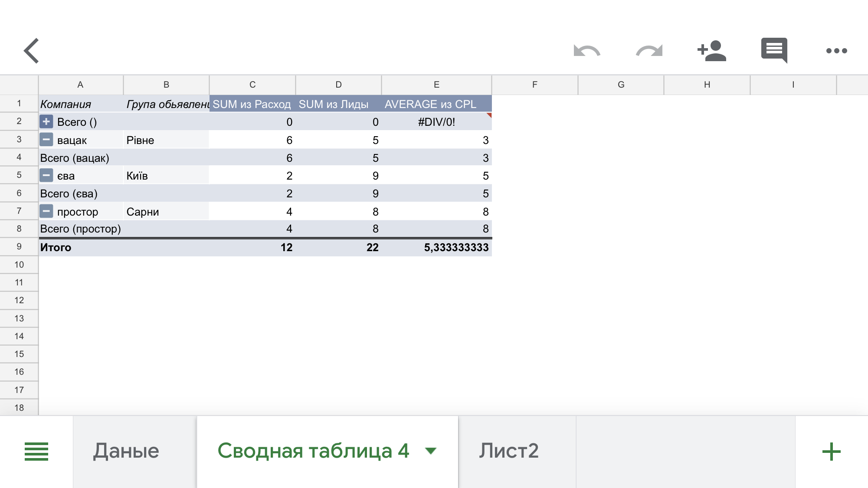Select the Рівне cell
The width and height of the screenshot is (868, 488).
166,140
